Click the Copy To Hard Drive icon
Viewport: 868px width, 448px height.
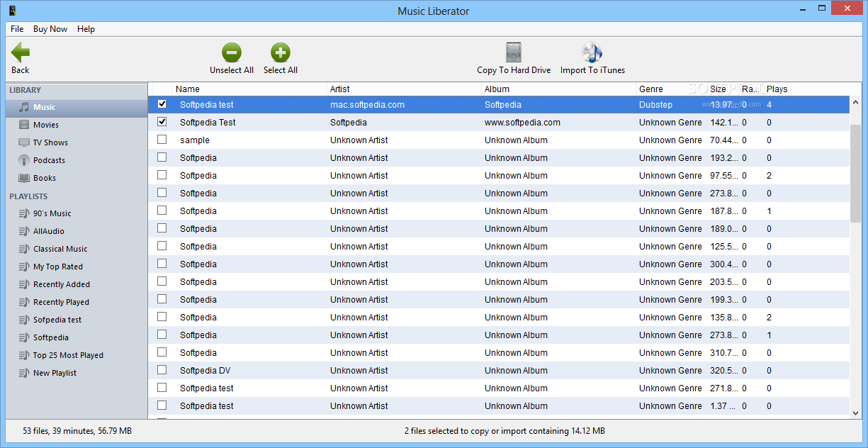click(x=514, y=52)
